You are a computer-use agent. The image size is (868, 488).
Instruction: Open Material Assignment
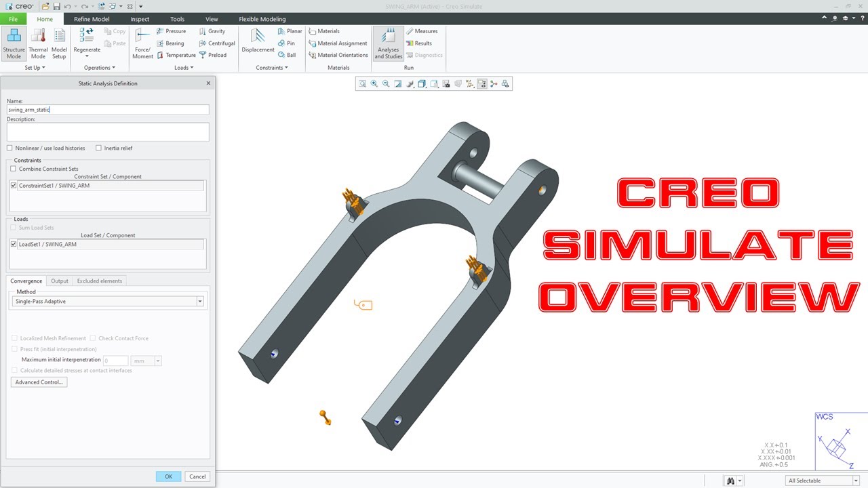click(x=338, y=43)
